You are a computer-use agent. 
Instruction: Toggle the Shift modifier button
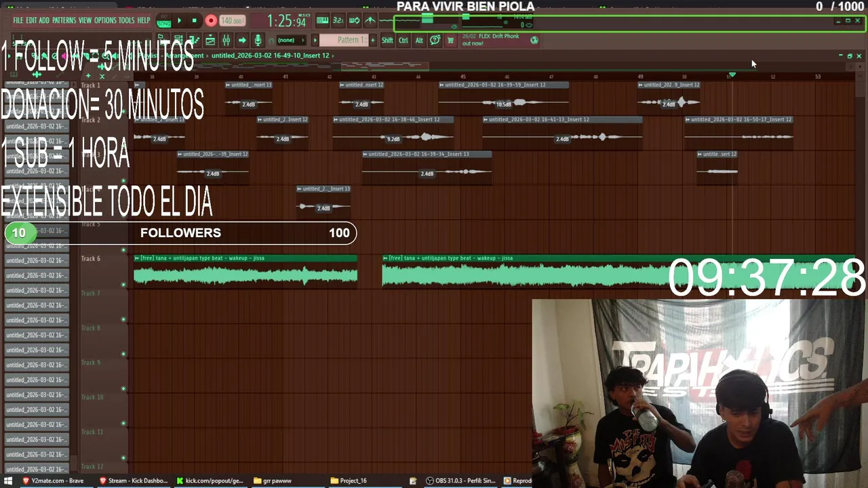387,40
